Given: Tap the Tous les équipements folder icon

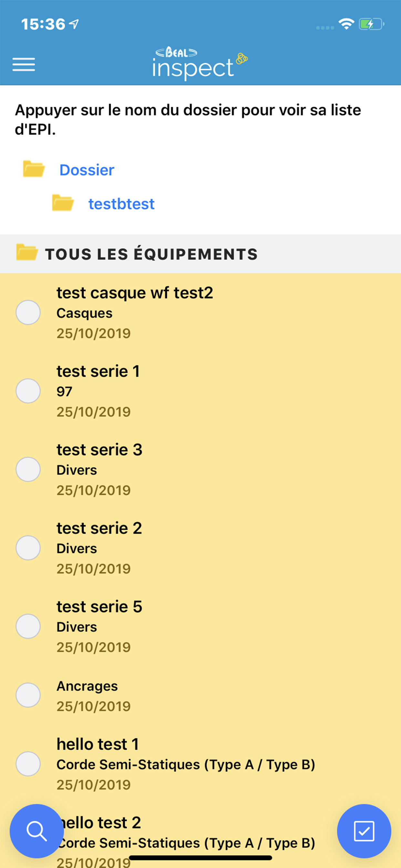Looking at the screenshot, I should pos(27,253).
